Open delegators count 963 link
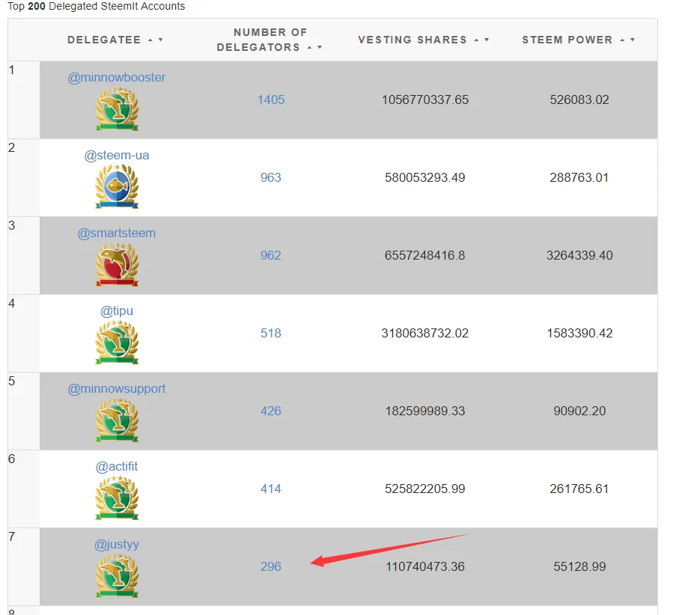700x615 pixels. 271,177
